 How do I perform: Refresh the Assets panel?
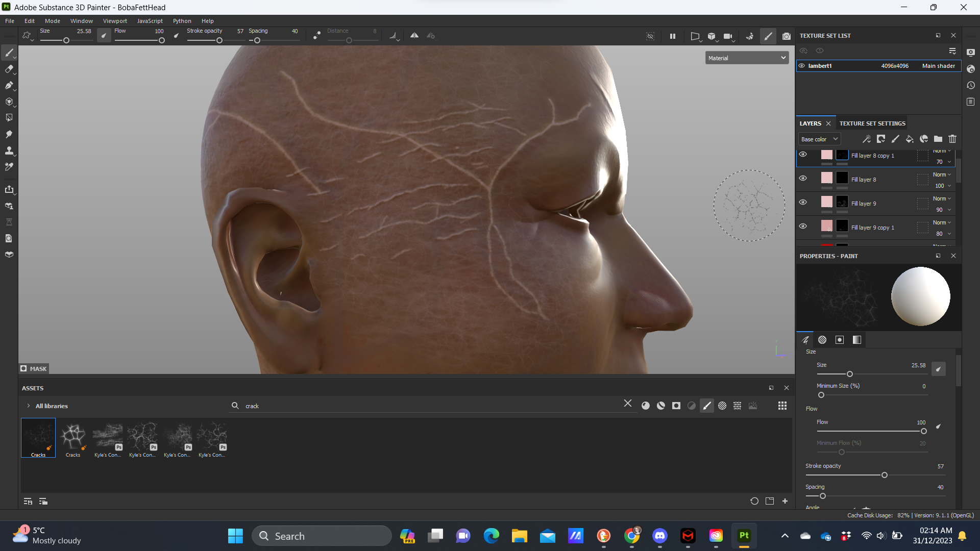click(x=754, y=501)
